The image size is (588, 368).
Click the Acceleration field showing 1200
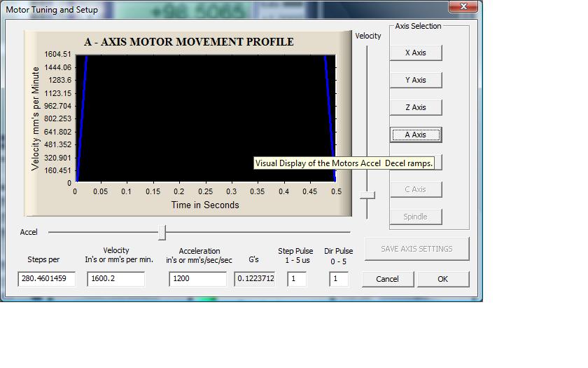(197, 279)
